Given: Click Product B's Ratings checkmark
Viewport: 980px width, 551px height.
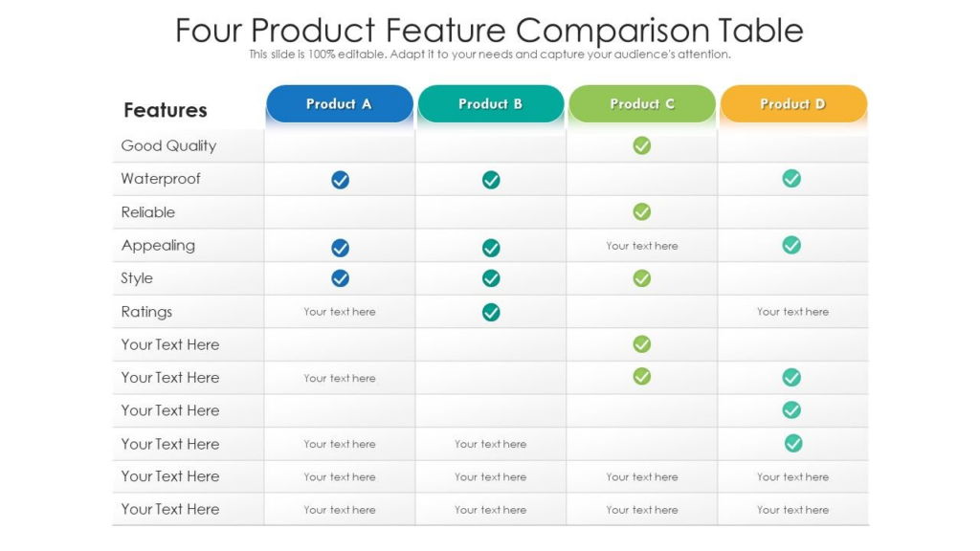Looking at the screenshot, I should click(x=491, y=312).
